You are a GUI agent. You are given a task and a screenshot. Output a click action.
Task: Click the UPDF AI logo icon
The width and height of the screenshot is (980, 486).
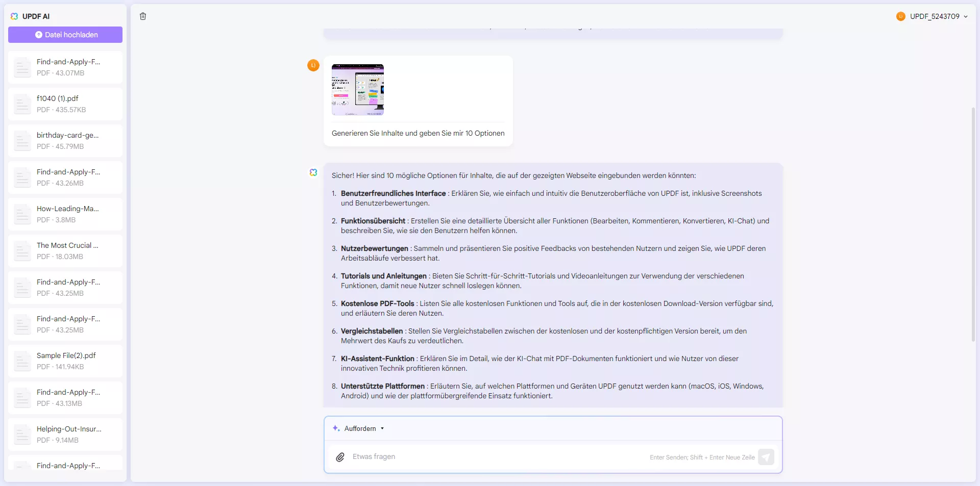pos(14,16)
